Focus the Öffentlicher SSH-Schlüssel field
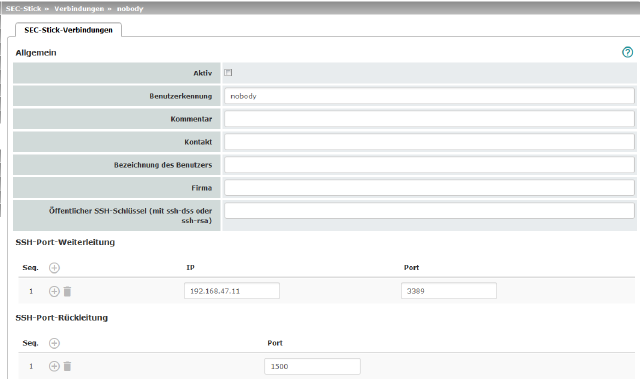The height and width of the screenshot is (379, 642). 430,211
